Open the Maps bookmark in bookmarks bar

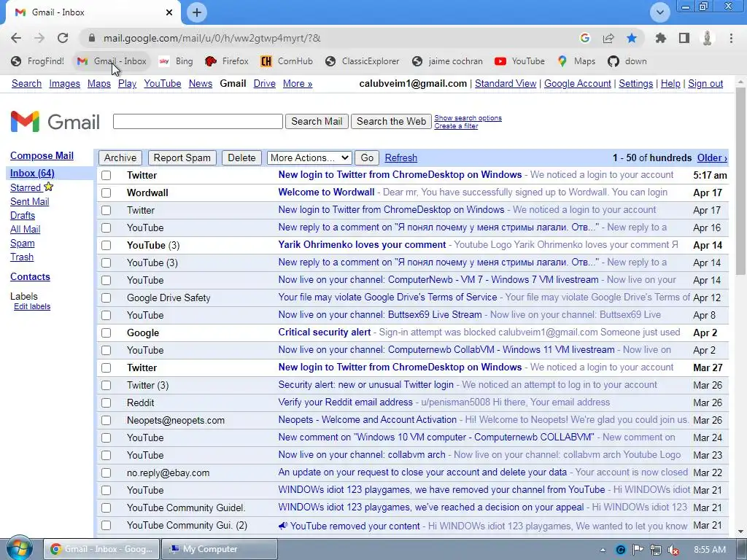coord(577,61)
